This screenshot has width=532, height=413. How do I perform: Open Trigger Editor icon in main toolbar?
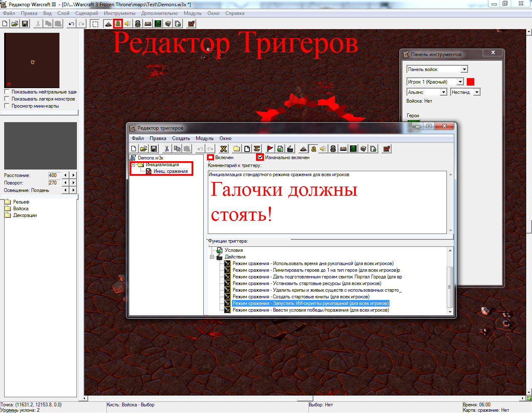pyautogui.click(x=118, y=24)
